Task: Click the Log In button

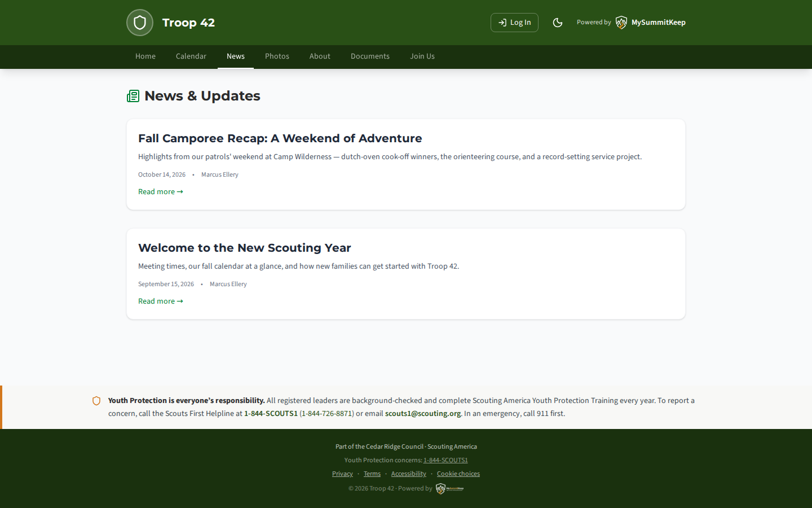Action: [x=514, y=23]
